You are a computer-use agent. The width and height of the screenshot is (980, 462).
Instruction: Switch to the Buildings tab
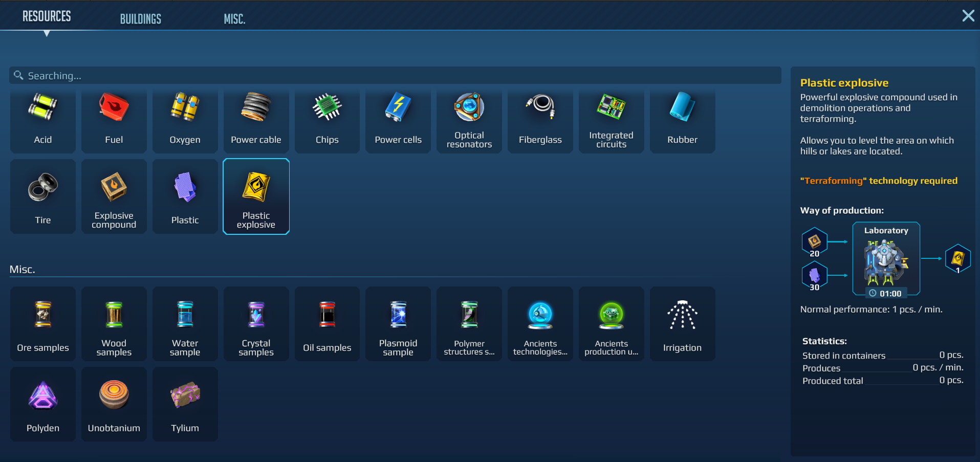coord(141,19)
